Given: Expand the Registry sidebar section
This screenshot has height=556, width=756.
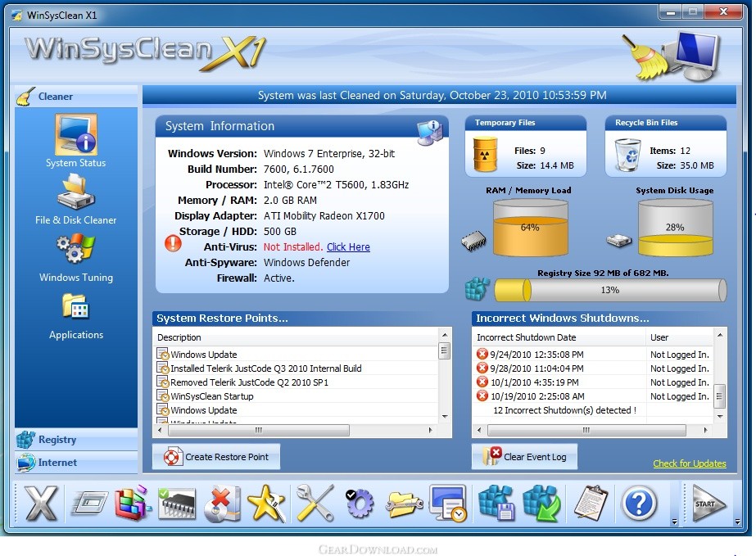Looking at the screenshot, I should tap(57, 440).
